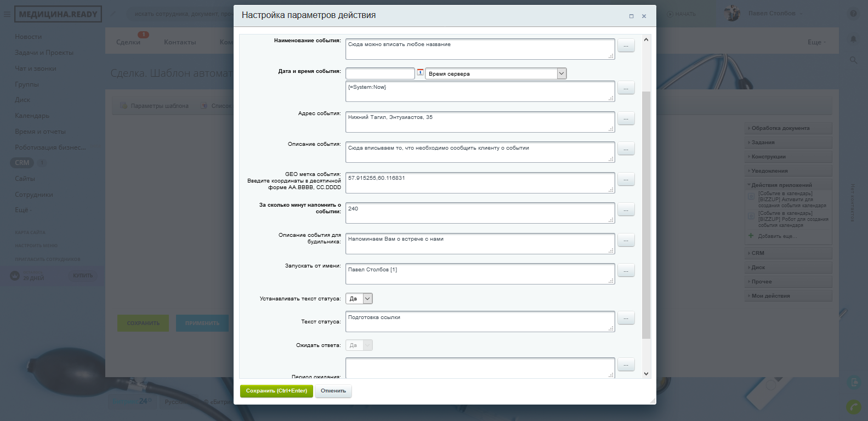Click the green phone call icon
This screenshot has width=868, height=421.
tap(853, 407)
